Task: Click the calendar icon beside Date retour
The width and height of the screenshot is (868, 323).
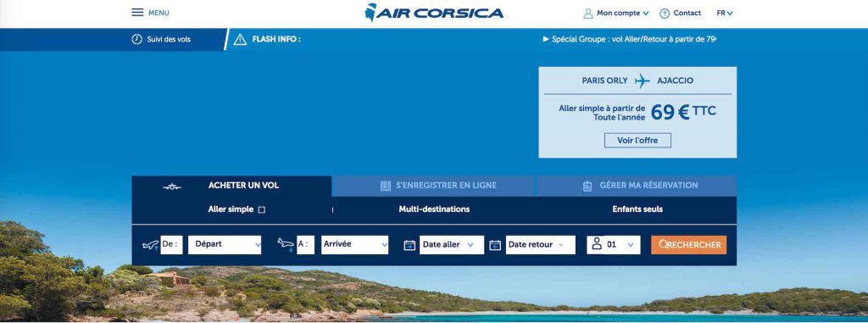Action: tap(495, 245)
